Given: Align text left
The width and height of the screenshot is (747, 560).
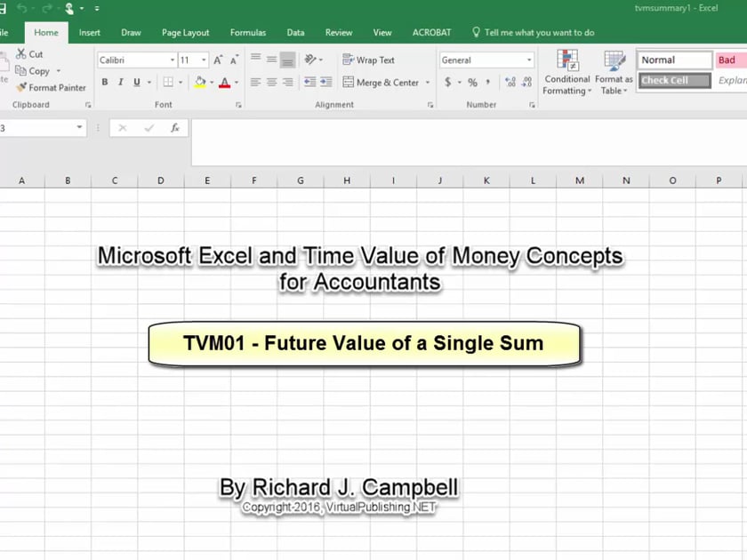Looking at the screenshot, I should coord(256,82).
